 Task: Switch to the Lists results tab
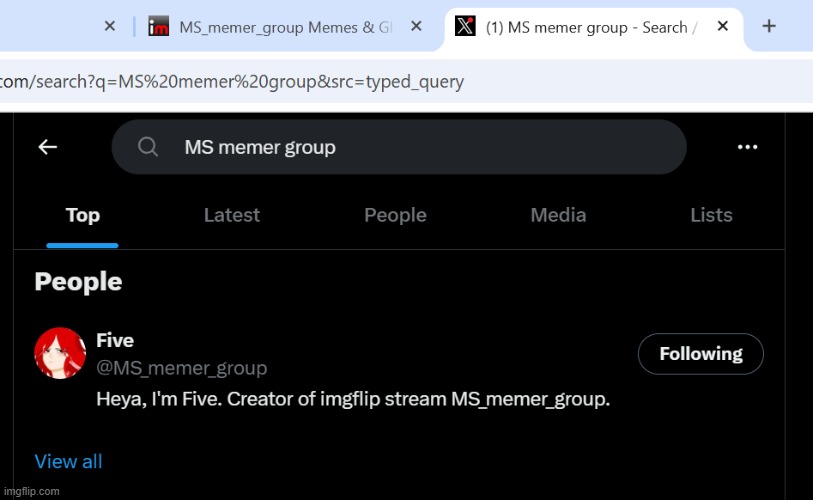[711, 215]
